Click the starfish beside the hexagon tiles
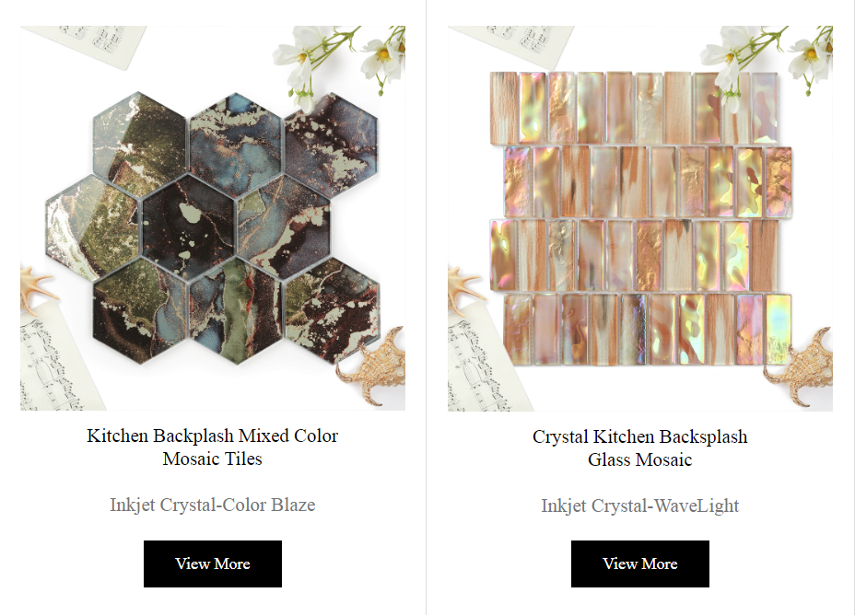The image size is (855, 616). pyautogui.click(x=35, y=289)
